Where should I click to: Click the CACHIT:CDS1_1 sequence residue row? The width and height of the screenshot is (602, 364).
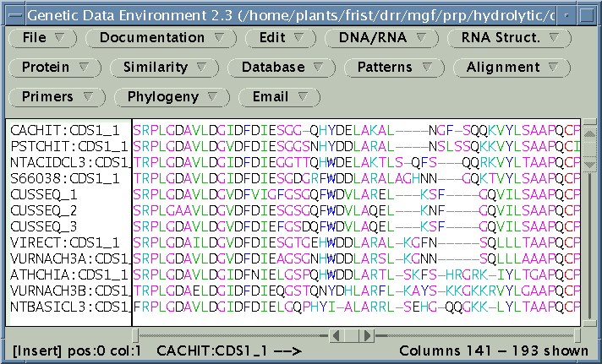click(356, 131)
